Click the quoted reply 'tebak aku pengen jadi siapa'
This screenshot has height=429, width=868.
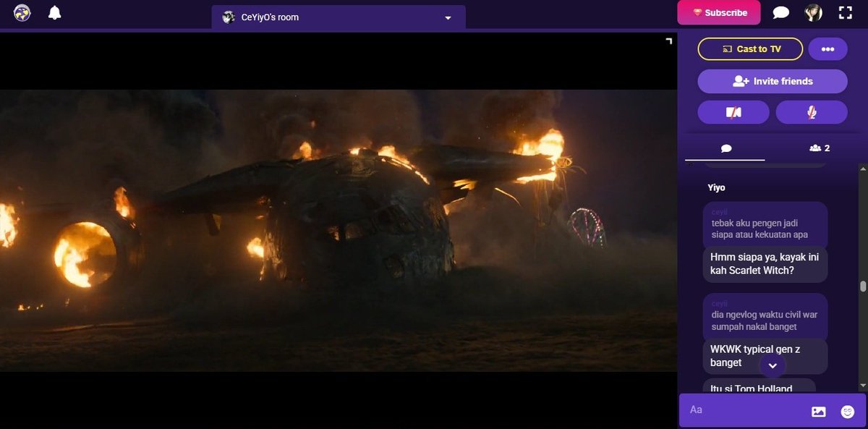765,226
